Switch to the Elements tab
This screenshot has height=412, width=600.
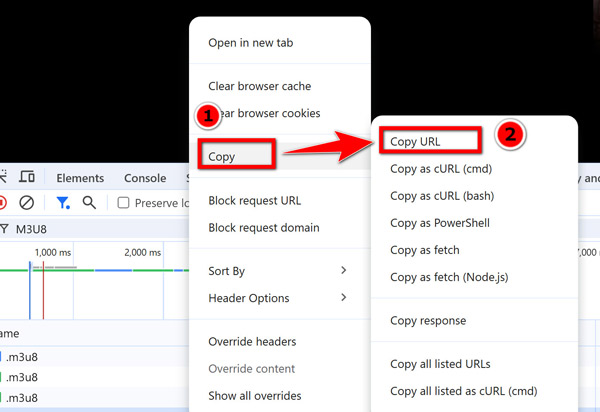80,178
